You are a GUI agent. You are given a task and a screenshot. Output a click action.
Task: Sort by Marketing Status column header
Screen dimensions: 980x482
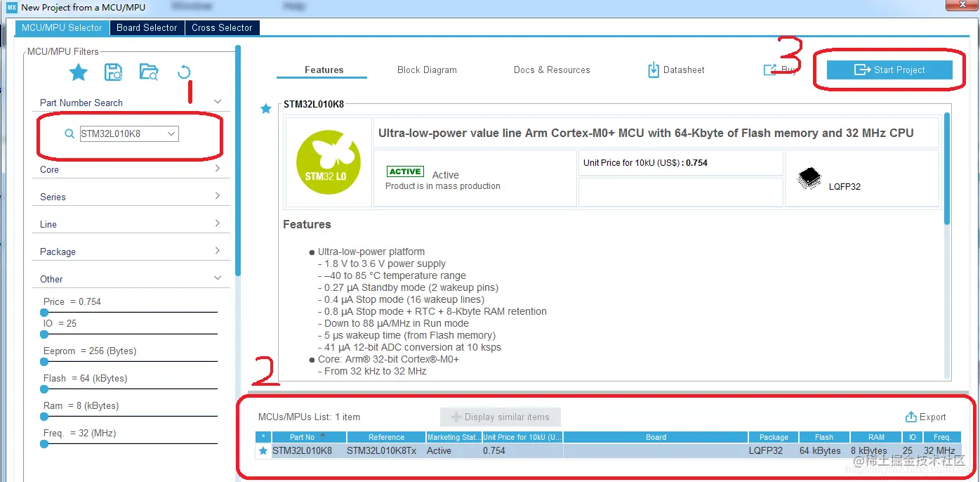click(x=453, y=437)
